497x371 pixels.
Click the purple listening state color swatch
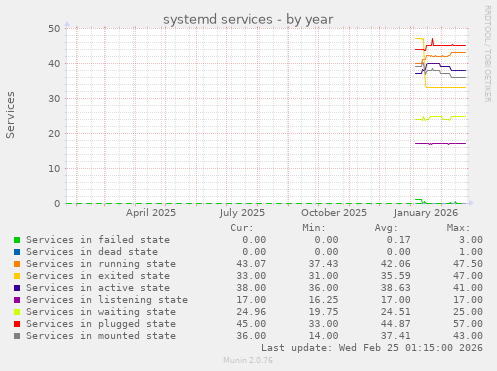[17, 300]
